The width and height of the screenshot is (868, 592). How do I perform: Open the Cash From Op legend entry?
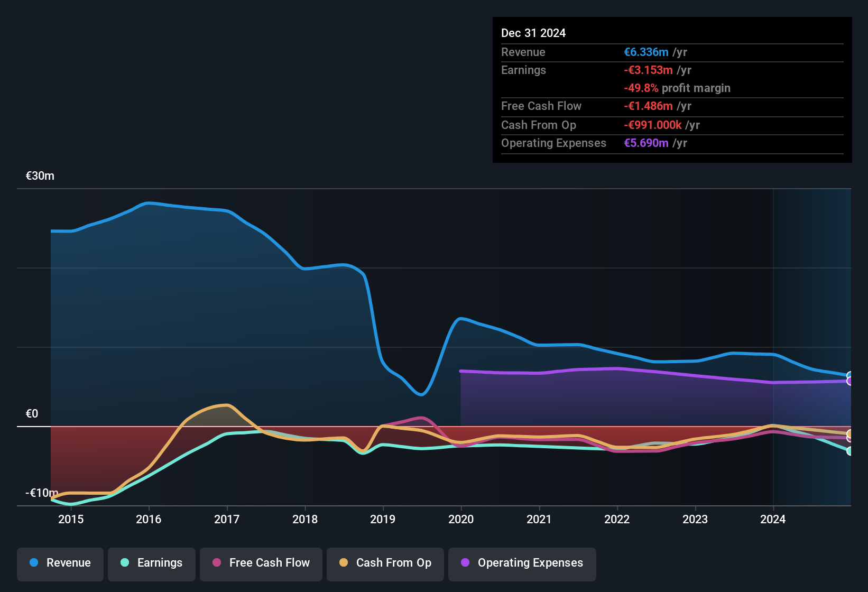[x=385, y=563]
